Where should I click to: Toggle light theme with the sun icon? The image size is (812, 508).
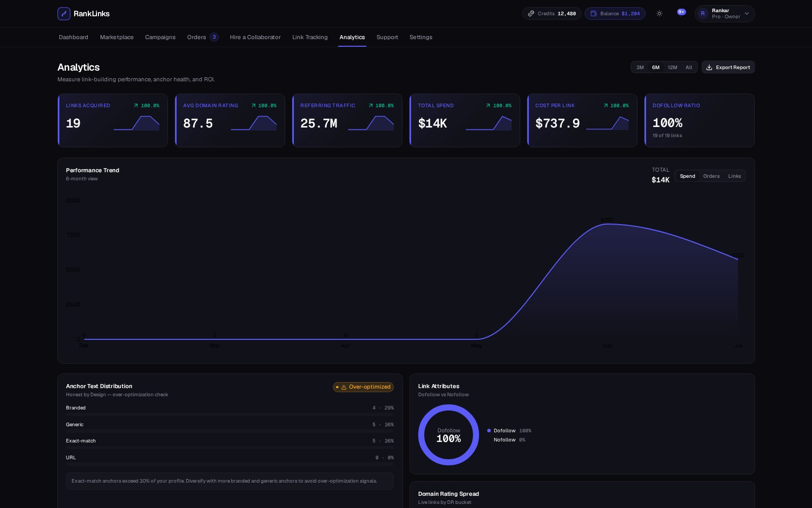[x=659, y=14]
